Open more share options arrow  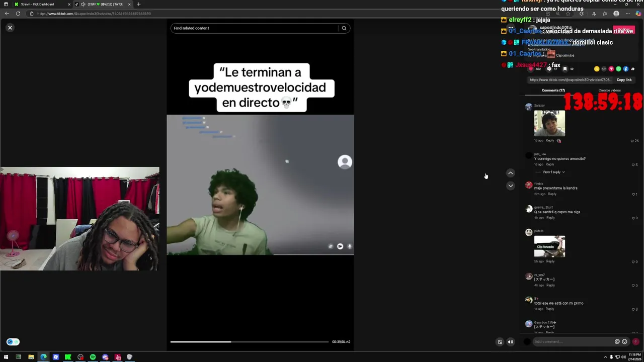(x=633, y=69)
